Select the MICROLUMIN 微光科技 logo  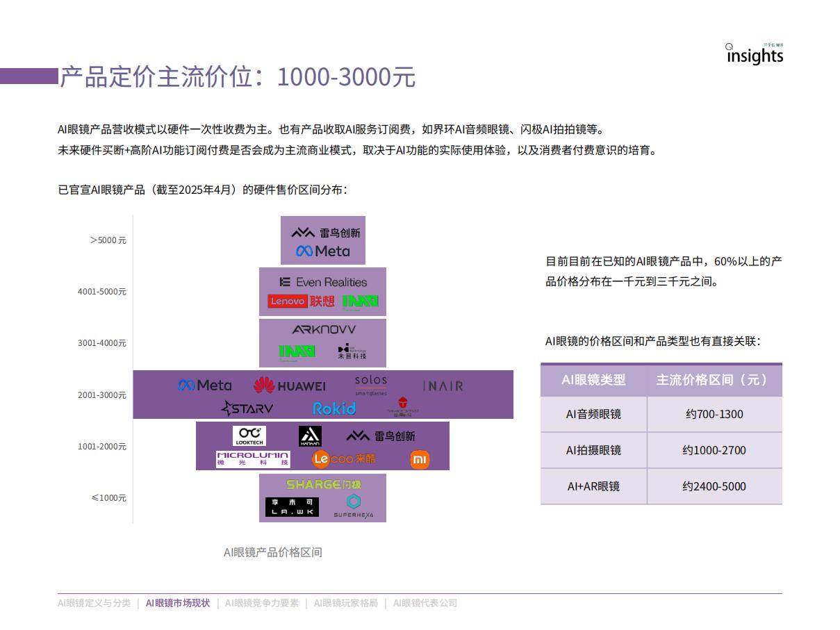253,459
